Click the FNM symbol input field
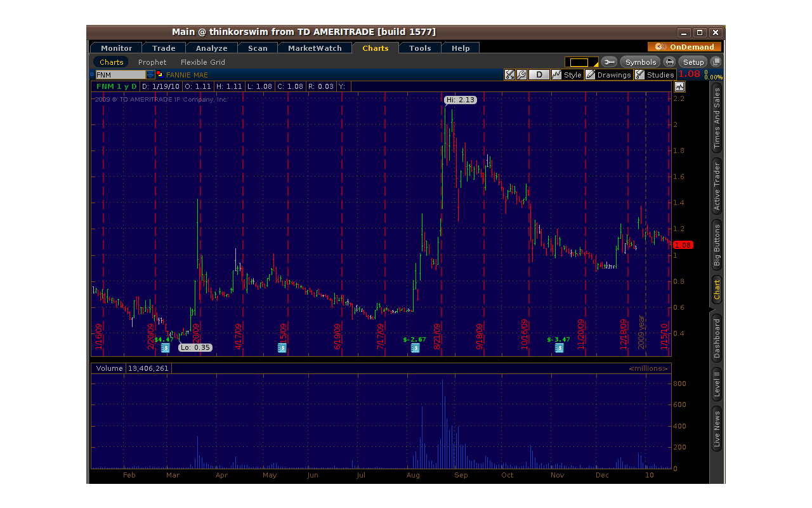Viewport: 812px width, 508px height. [x=121, y=74]
